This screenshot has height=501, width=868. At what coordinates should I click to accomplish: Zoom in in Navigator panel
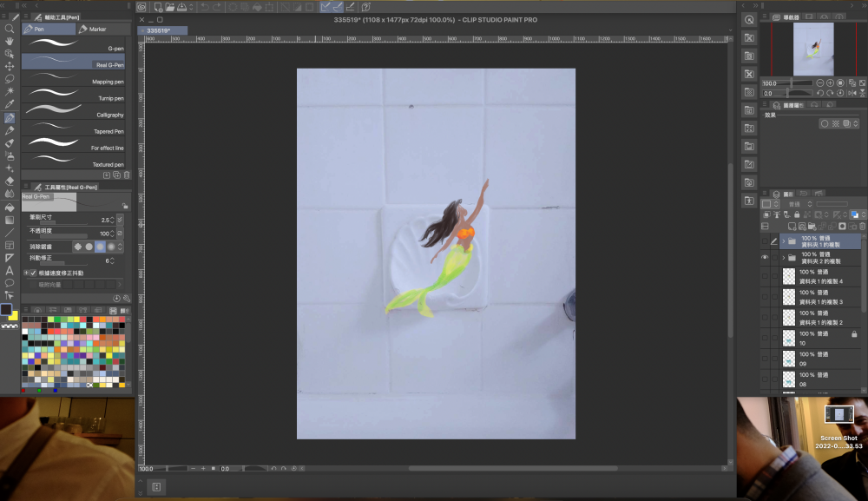[830, 83]
